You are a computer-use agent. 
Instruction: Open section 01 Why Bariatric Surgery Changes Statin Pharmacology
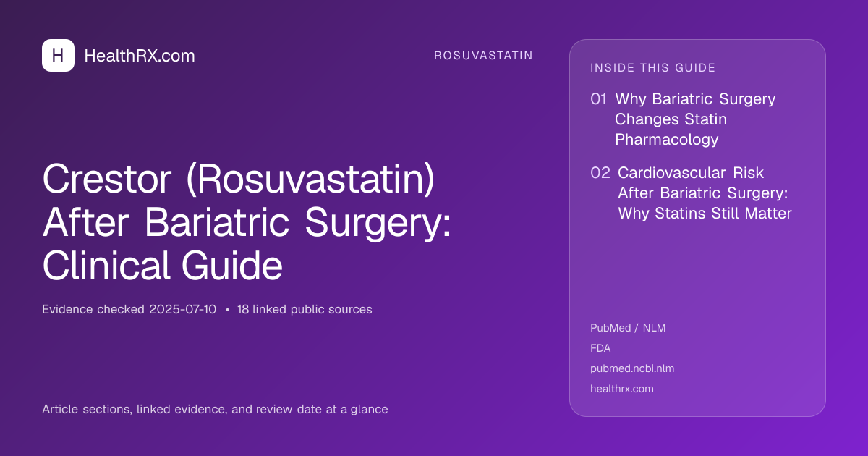684,119
